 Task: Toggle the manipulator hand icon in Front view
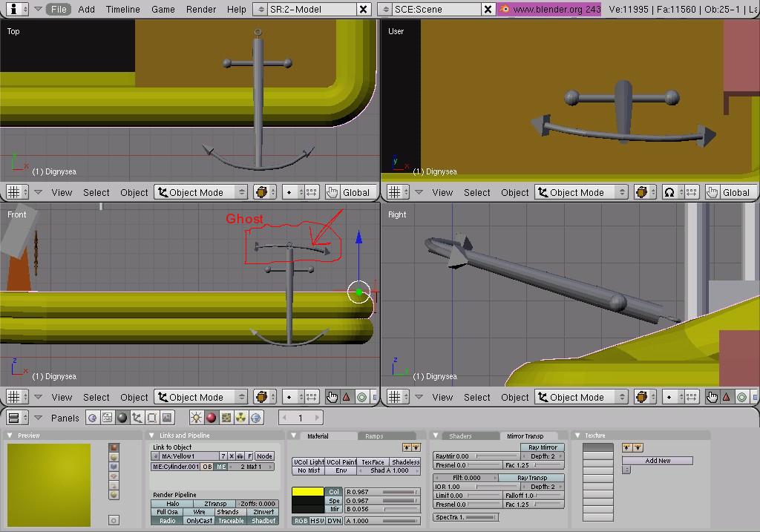click(332, 397)
